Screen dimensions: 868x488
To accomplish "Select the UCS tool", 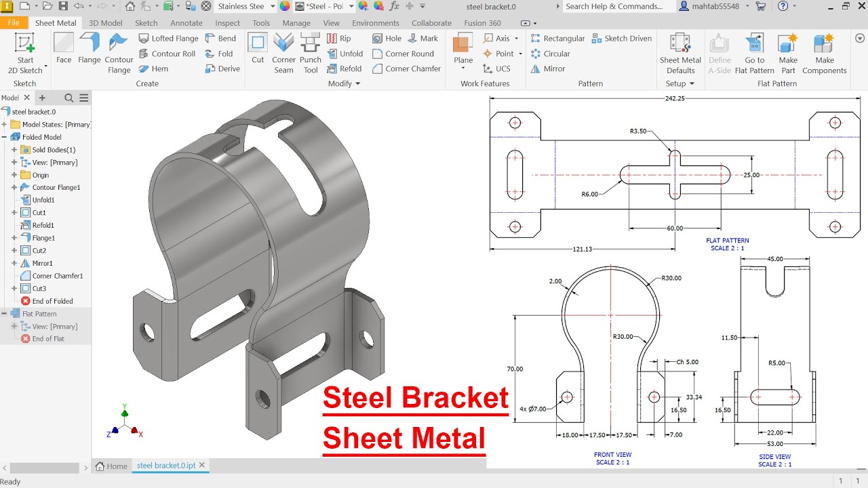I will pos(496,68).
